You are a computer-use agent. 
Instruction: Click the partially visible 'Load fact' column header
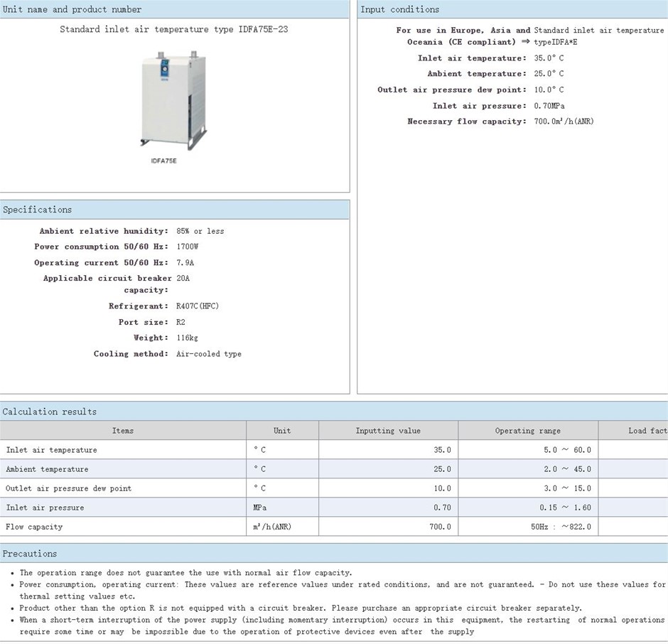(647, 431)
